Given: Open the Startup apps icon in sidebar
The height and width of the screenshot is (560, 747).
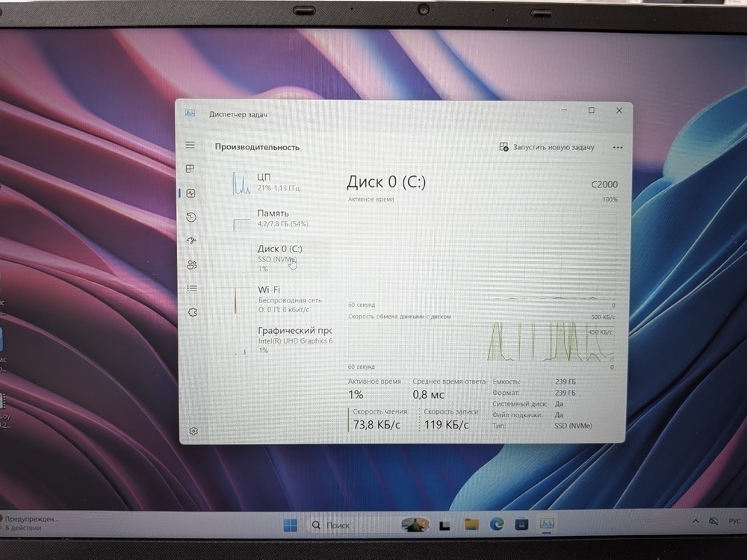Looking at the screenshot, I should pyautogui.click(x=191, y=241).
